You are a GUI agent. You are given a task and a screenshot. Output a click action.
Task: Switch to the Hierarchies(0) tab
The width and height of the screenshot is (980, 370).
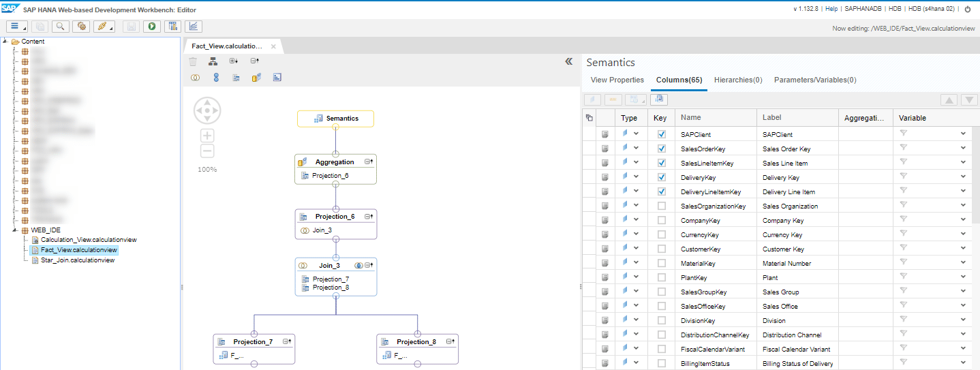[x=738, y=80]
